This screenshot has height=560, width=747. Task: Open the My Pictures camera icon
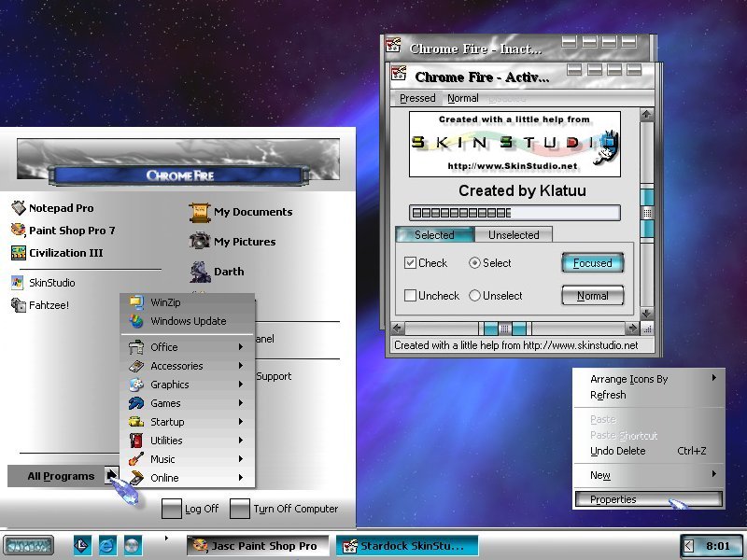(200, 241)
